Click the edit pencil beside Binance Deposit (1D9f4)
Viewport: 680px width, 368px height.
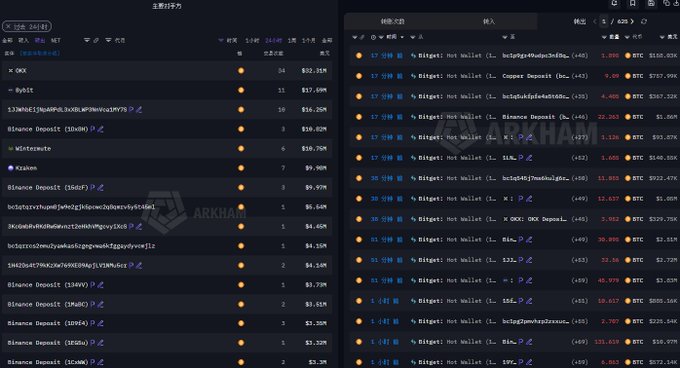101,323
